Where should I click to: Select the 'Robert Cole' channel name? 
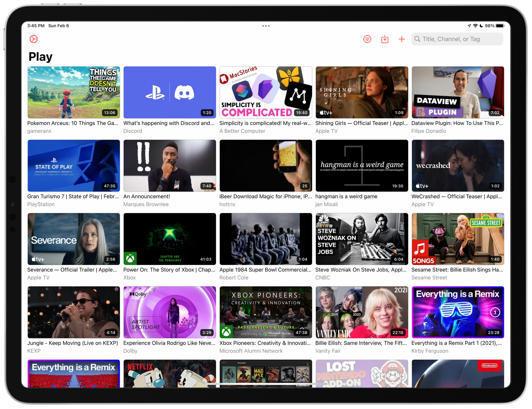[x=234, y=278]
